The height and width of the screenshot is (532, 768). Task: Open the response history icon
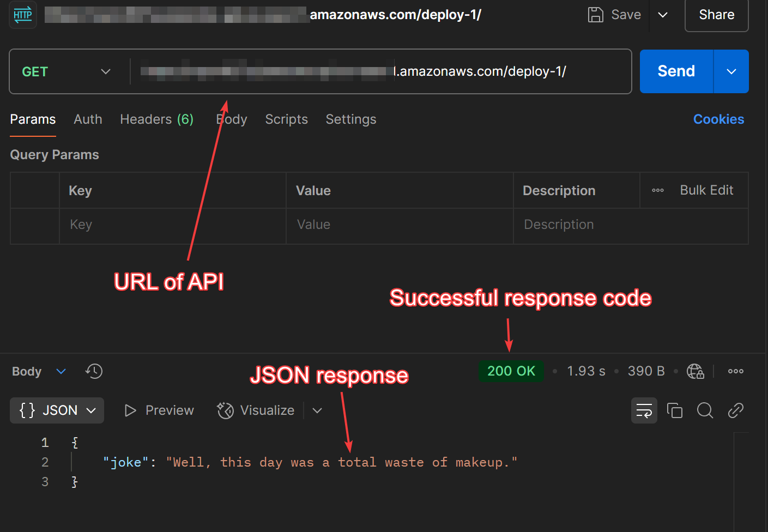point(94,371)
